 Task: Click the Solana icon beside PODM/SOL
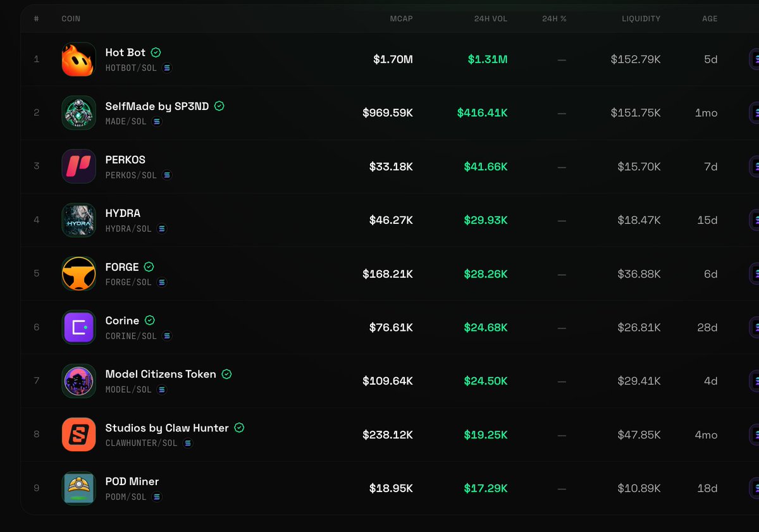pos(157,497)
